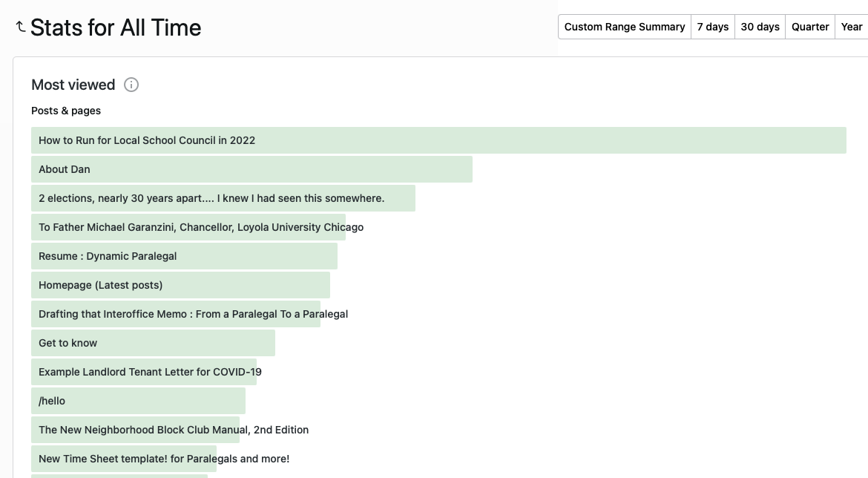Open To Father Michael Garanzini post

pyautogui.click(x=201, y=227)
